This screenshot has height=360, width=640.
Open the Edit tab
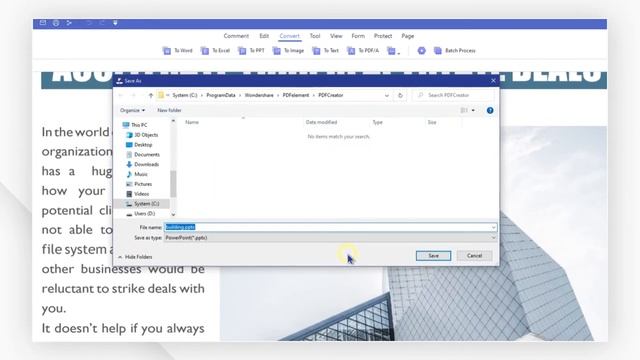pyautogui.click(x=264, y=36)
